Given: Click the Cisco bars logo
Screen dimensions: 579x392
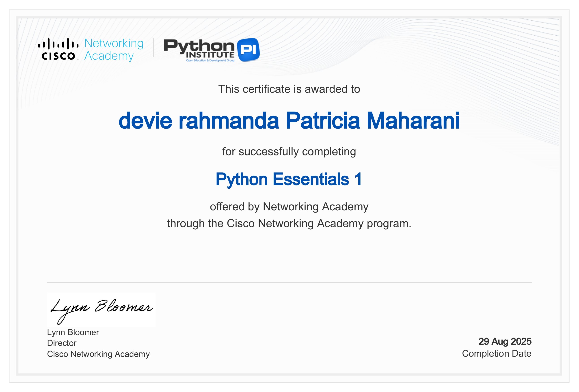Looking at the screenshot, I should [58, 49].
